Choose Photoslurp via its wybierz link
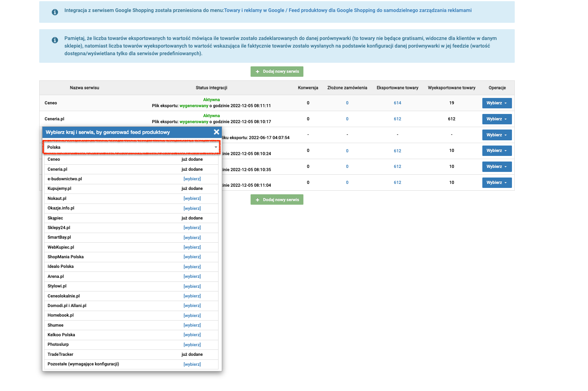The height and width of the screenshot is (391, 588). point(192,345)
